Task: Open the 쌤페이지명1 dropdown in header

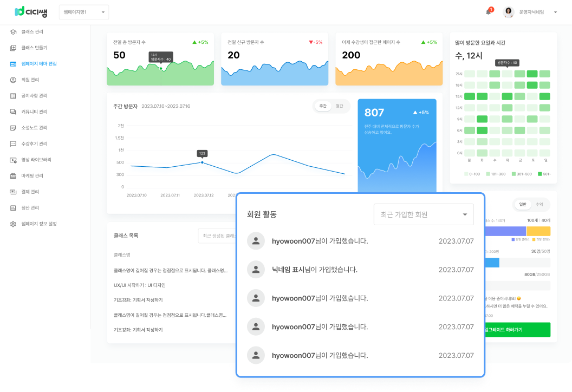Action: coord(83,12)
